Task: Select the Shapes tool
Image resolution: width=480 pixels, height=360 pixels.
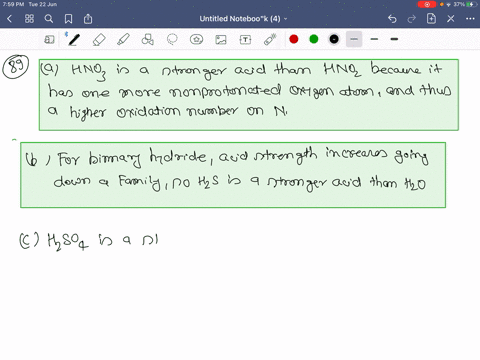Action: tap(148, 40)
